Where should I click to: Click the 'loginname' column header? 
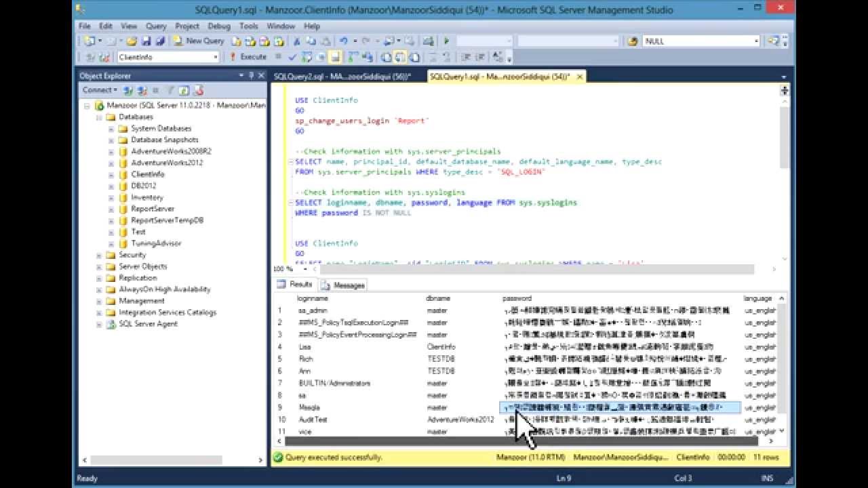point(313,298)
